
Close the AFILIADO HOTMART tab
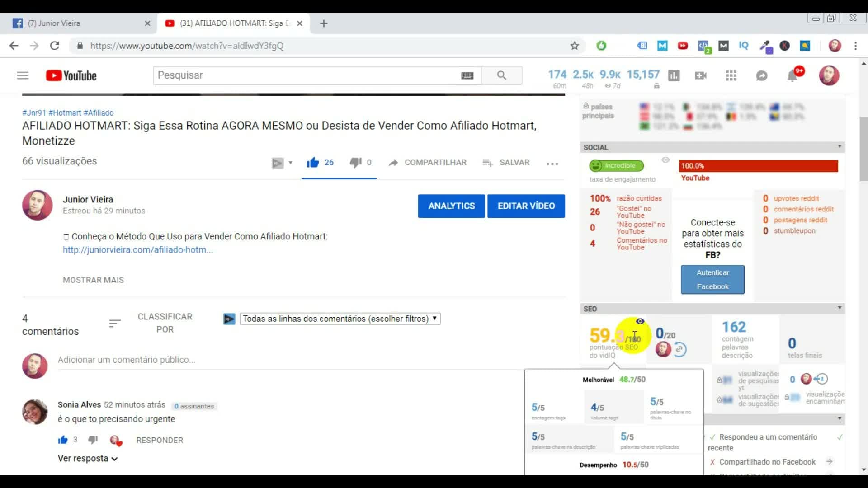click(x=299, y=23)
